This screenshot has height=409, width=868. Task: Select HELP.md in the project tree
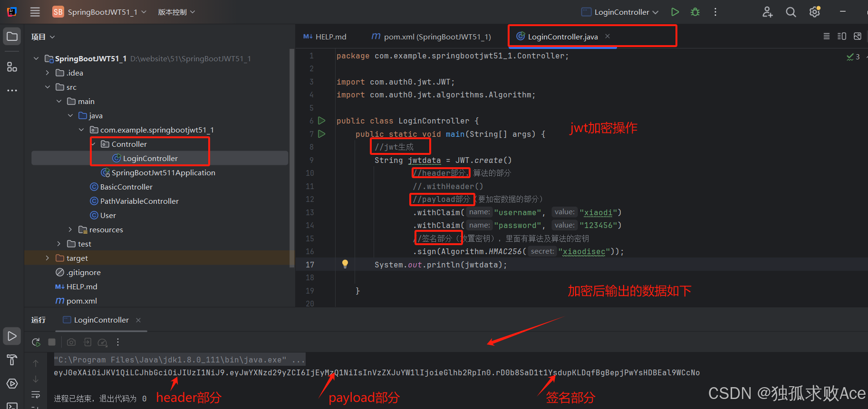click(x=82, y=286)
